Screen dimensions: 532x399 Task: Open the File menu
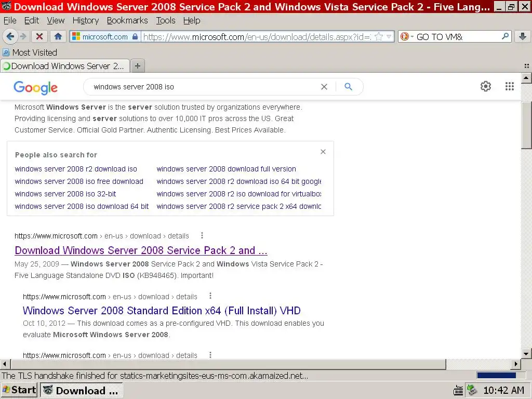click(x=10, y=21)
